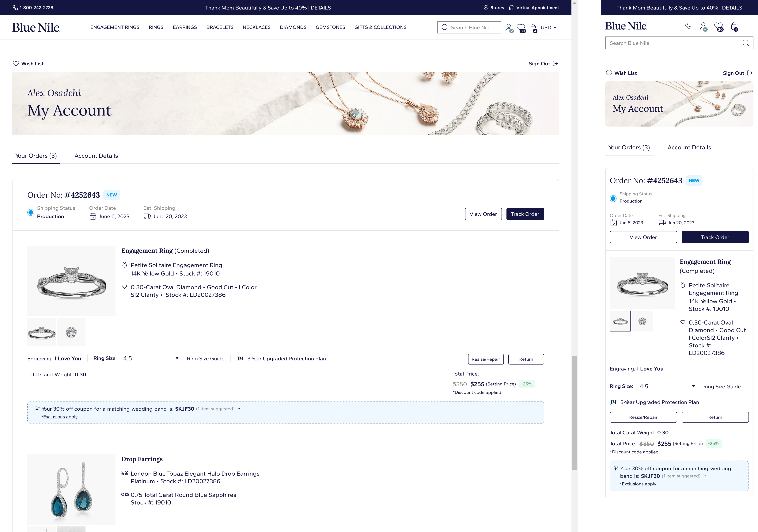Tap the account profile icon in mobile header
758x532 pixels.
point(703,26)
